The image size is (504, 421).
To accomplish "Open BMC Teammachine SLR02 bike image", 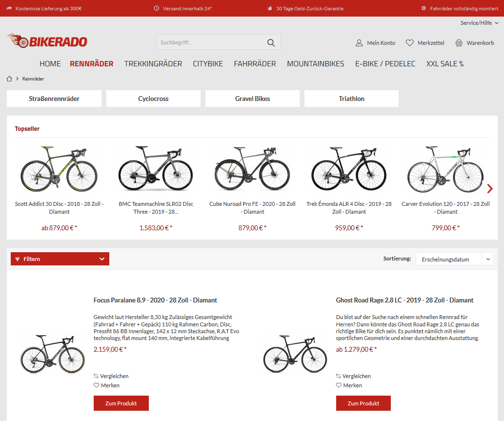I will [156, 169].
